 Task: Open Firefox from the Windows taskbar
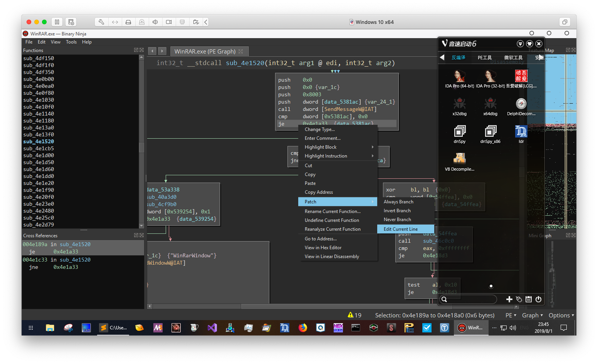tap(303, 328)
